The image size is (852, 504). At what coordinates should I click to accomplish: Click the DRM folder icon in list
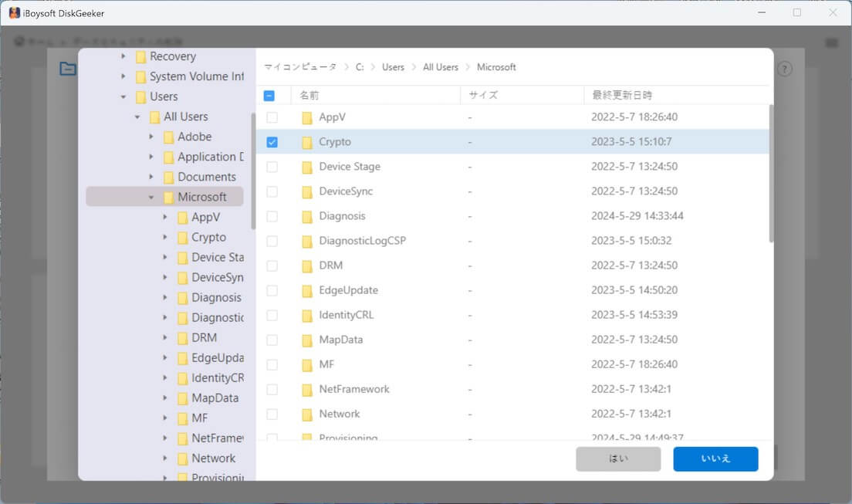[307, 266]
